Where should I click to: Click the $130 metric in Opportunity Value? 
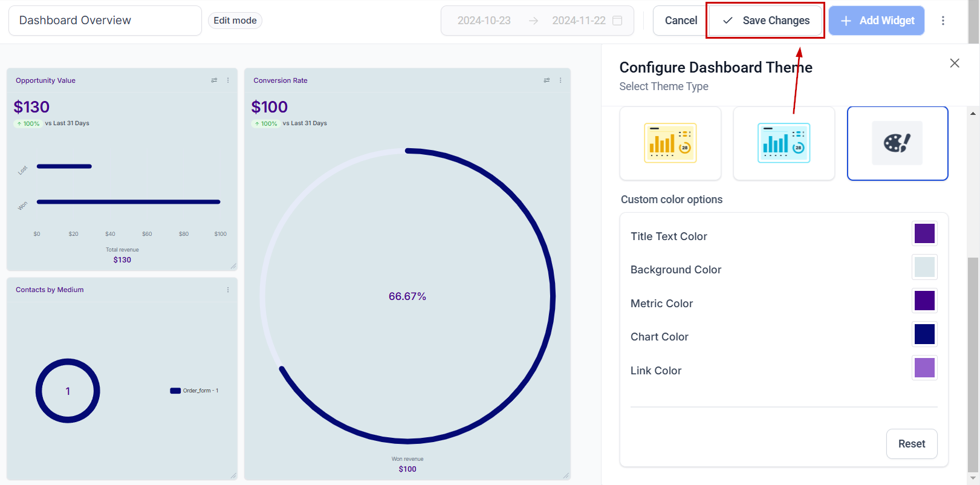(31, 107)
